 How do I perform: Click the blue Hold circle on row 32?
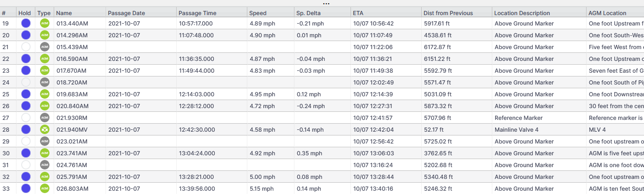pos(26,177)
